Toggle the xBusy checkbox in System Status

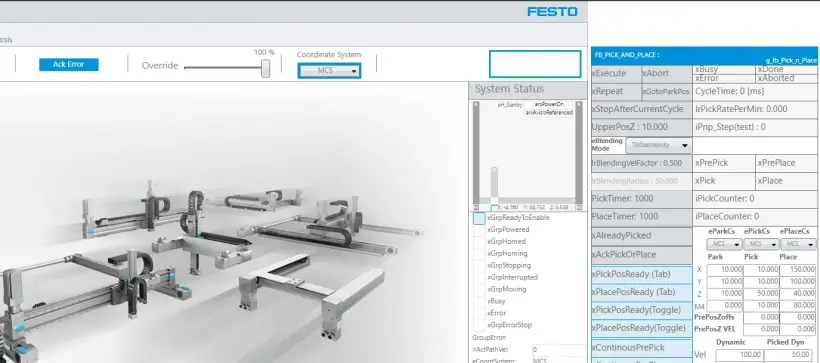click(479, 301)
